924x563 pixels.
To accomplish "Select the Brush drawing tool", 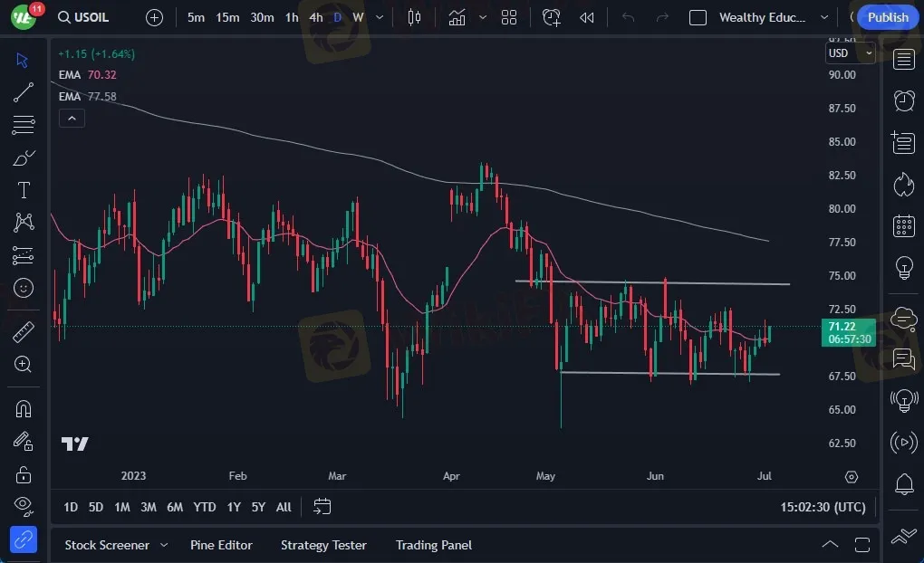I will (x=24, y=157).
